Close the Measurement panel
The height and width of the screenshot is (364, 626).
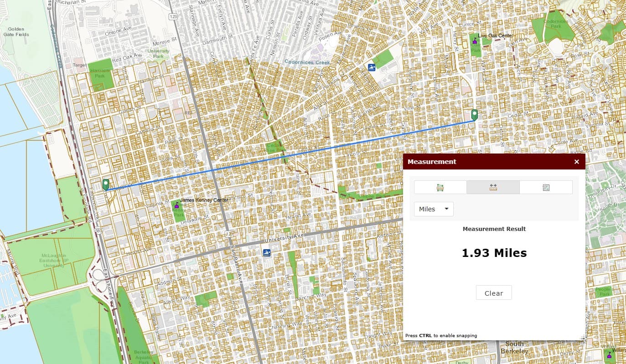(576, 162)
